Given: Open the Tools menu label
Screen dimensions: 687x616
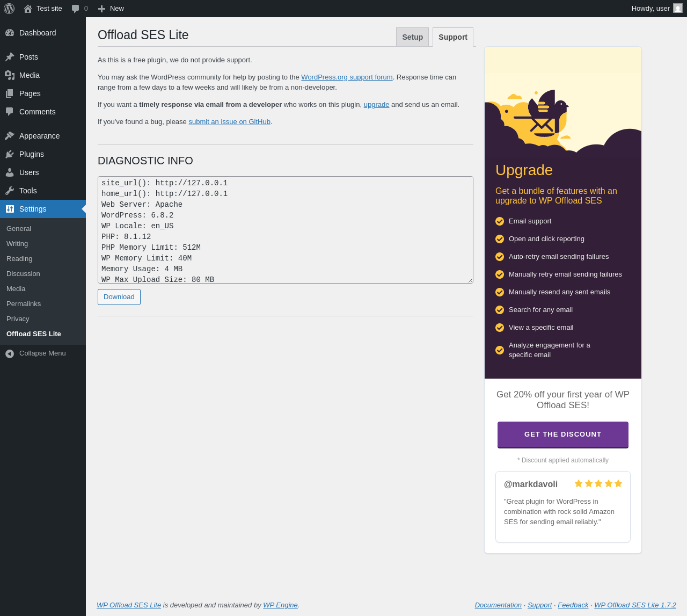Looking at the screenshot, I should click(28, 191).
